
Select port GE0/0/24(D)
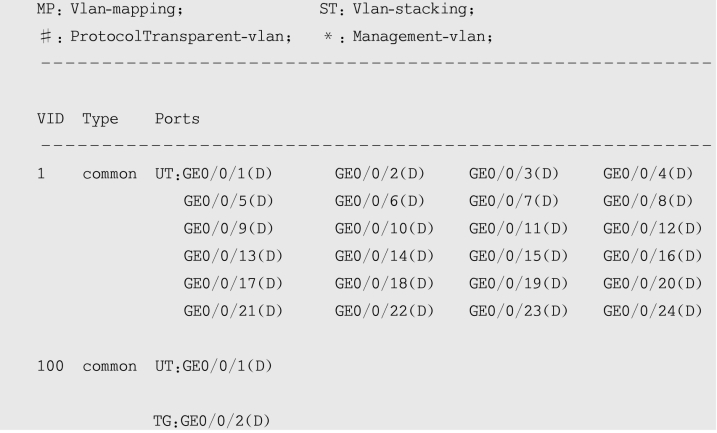click(653, 311)
